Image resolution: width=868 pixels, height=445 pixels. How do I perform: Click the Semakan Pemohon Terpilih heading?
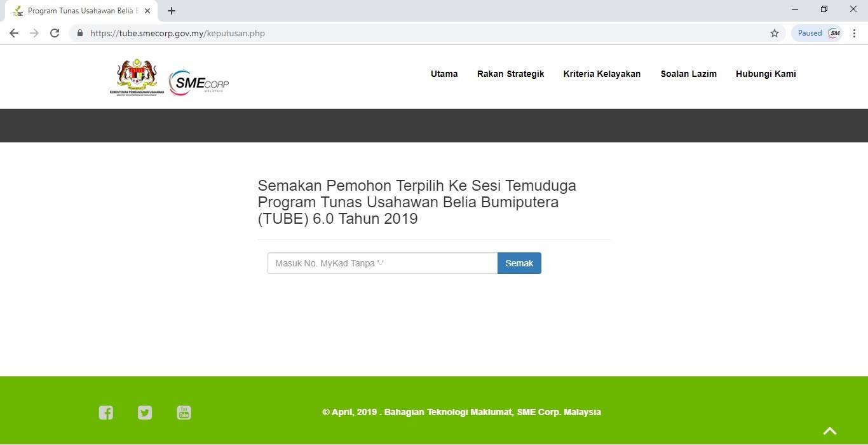coord(417,202)
